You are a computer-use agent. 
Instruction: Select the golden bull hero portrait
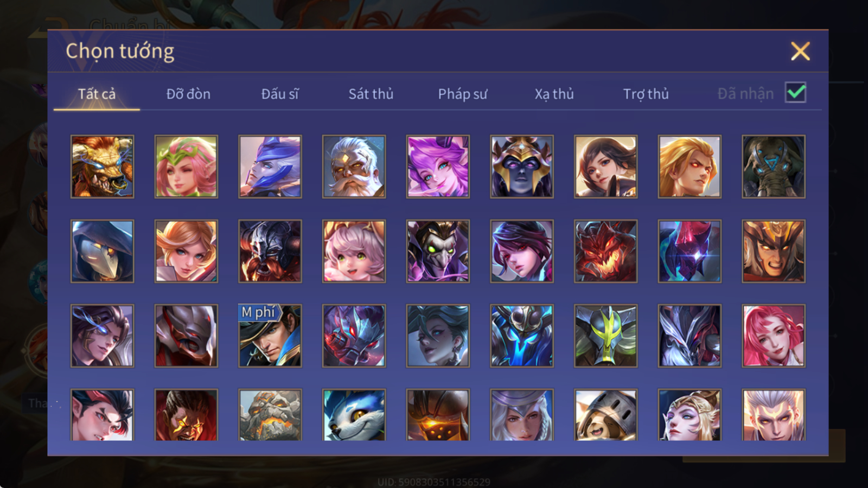pos(103,166)
